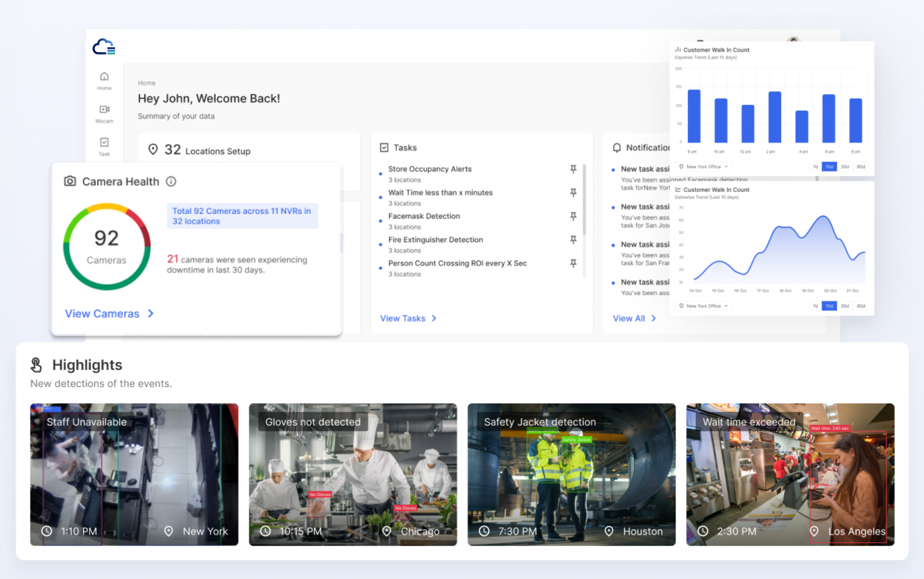The height and width of the screenshot is (579, 924).
Task: Click the Camera Health info icon
Action: tap(171, 182)
